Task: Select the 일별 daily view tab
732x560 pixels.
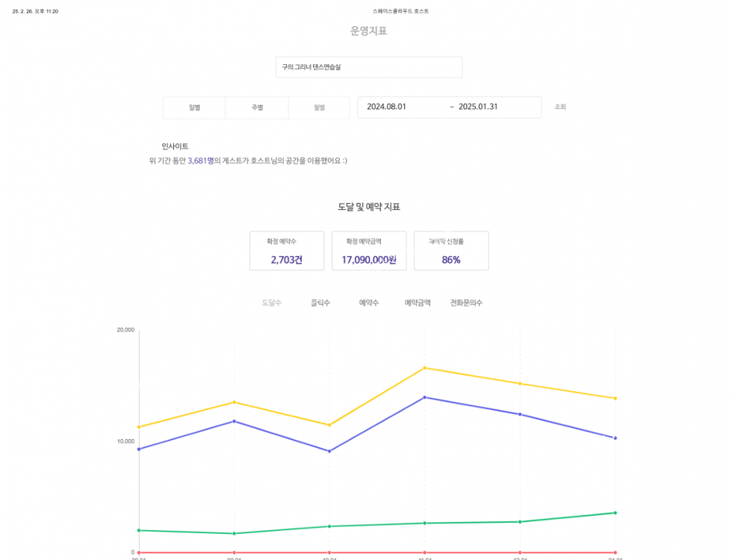Action: click(194, 108)
